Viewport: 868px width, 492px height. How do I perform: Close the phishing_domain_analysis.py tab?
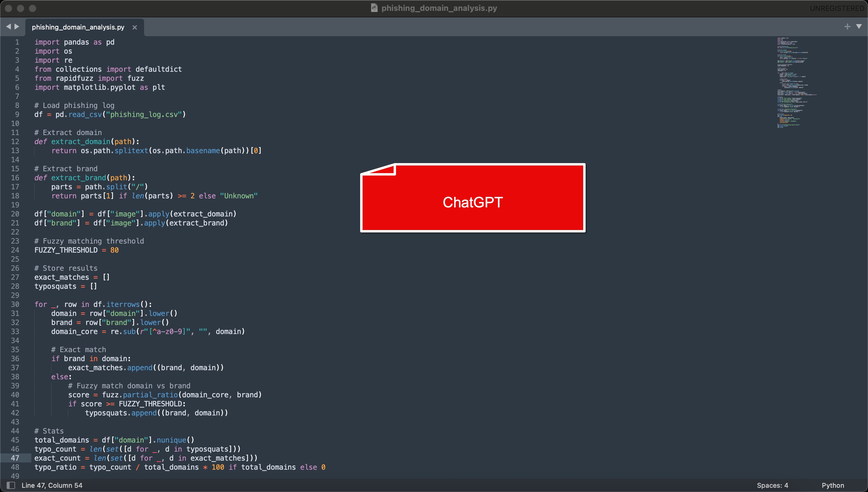134,27
